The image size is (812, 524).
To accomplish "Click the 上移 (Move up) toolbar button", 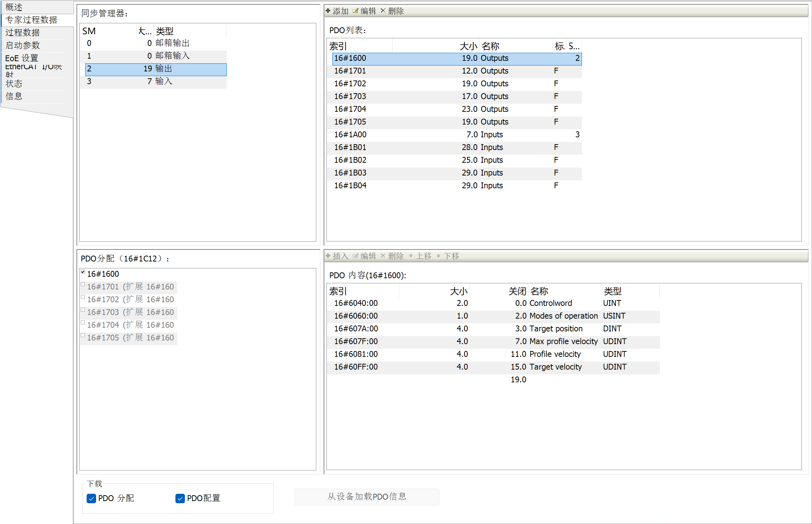I will click(420, 256).
